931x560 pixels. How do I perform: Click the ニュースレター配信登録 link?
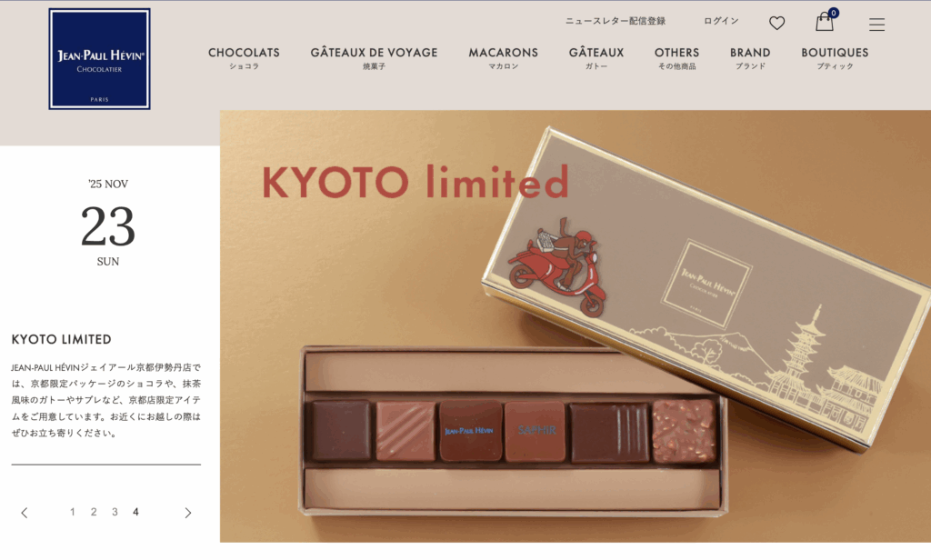[616, 21]
